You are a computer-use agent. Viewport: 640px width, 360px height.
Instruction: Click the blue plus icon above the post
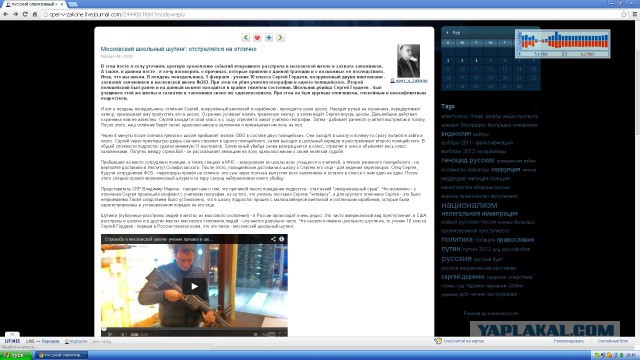269,37
